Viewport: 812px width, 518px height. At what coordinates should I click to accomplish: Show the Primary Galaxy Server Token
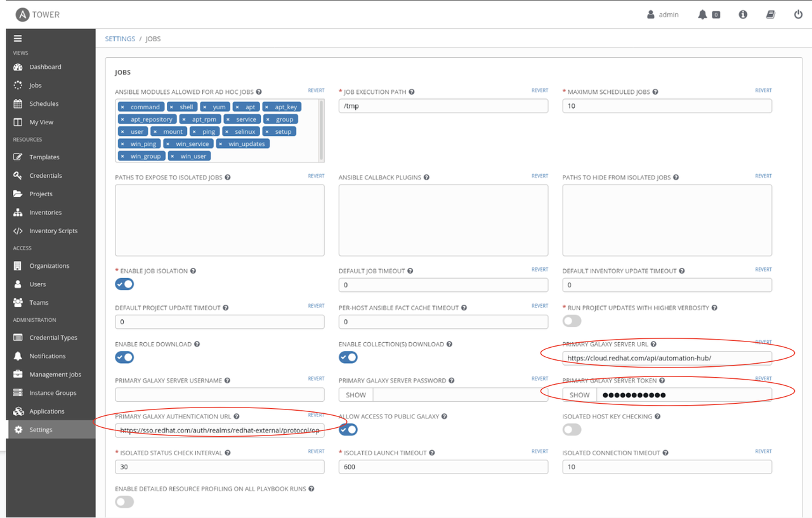[x=579, y=395]
